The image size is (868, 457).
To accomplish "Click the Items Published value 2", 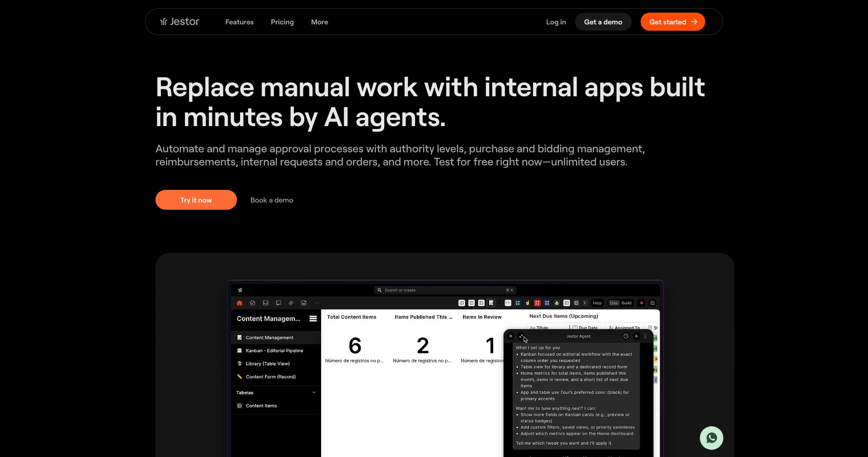I will point(423,346).
